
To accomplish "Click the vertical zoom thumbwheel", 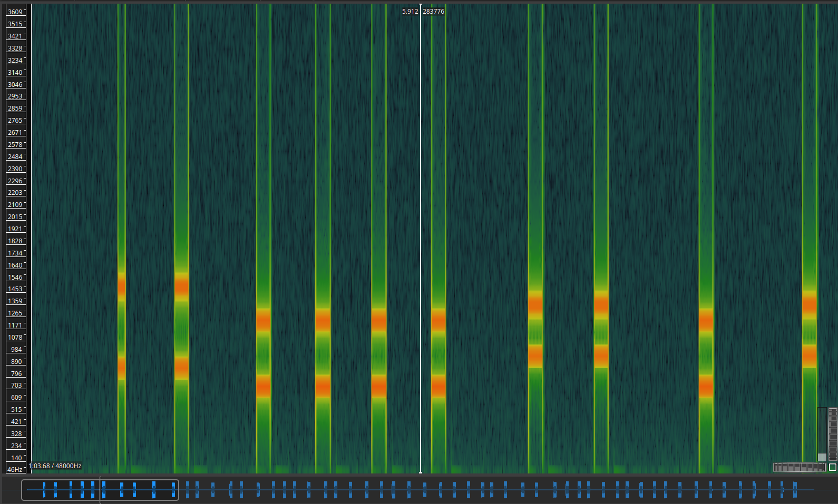I will (x=833, y=434).
